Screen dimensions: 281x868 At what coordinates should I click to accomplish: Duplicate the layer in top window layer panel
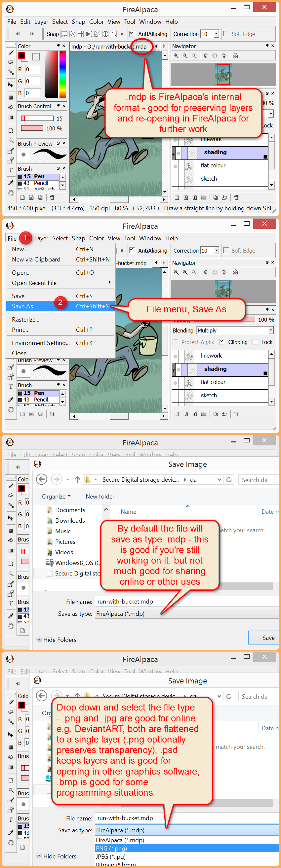tap(216, 197)
